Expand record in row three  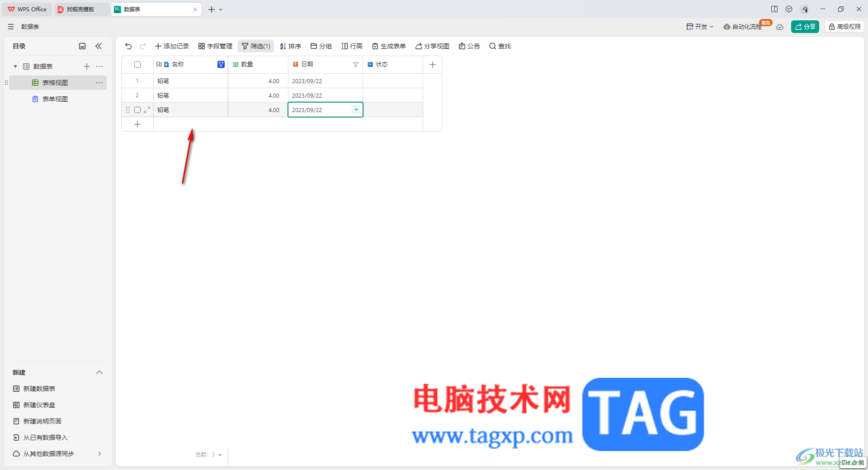point(147,110)
